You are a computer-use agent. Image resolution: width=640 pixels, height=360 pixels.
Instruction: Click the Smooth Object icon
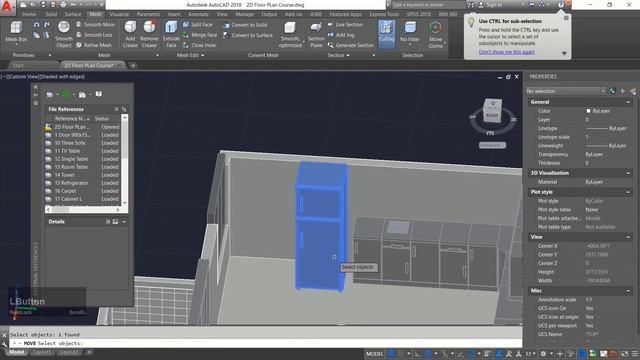[x=64, y=34]
